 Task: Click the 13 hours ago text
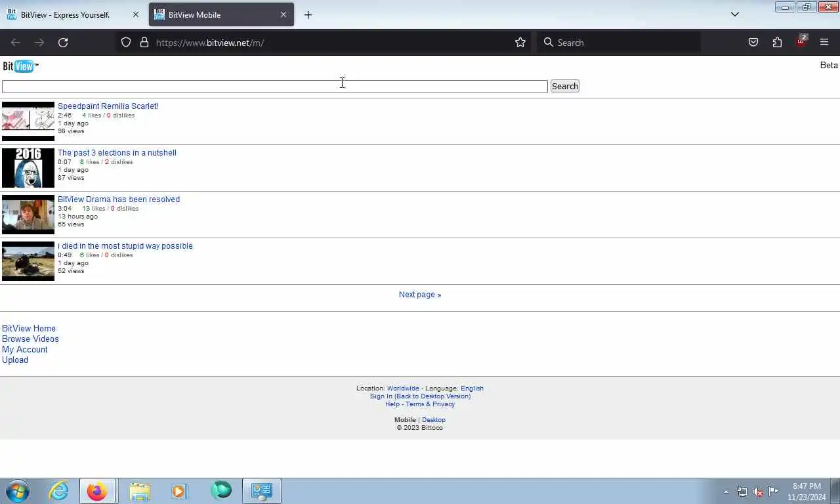(77, 217)
